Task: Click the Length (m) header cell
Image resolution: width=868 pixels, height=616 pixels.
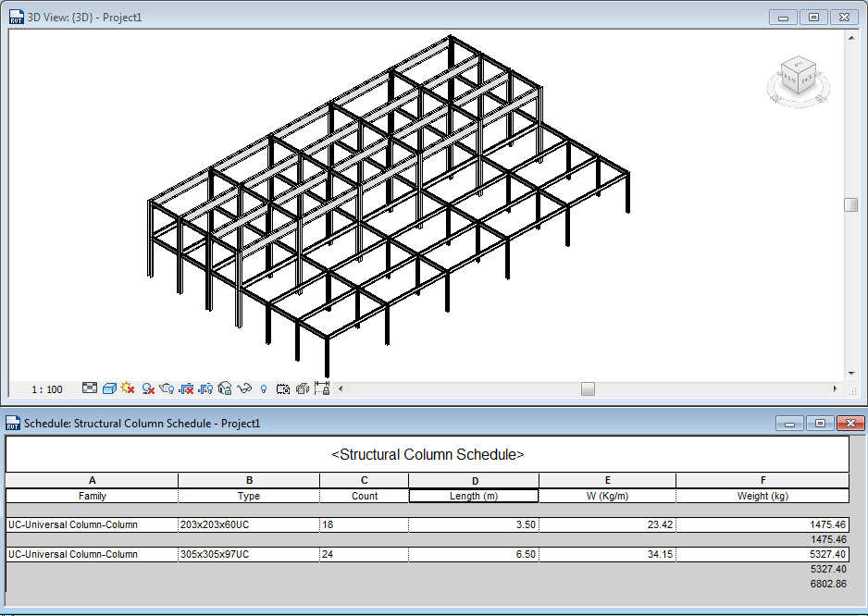Action: pyautogui.click(x=474, y=496)
